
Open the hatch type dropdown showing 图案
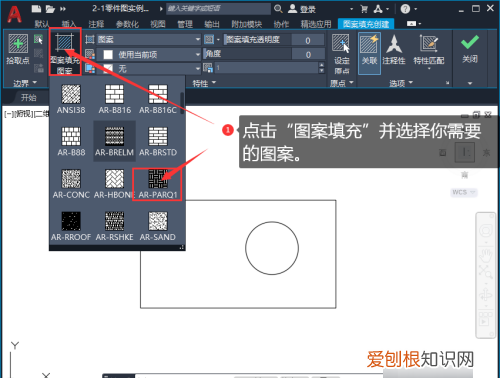tap(149, 39)
